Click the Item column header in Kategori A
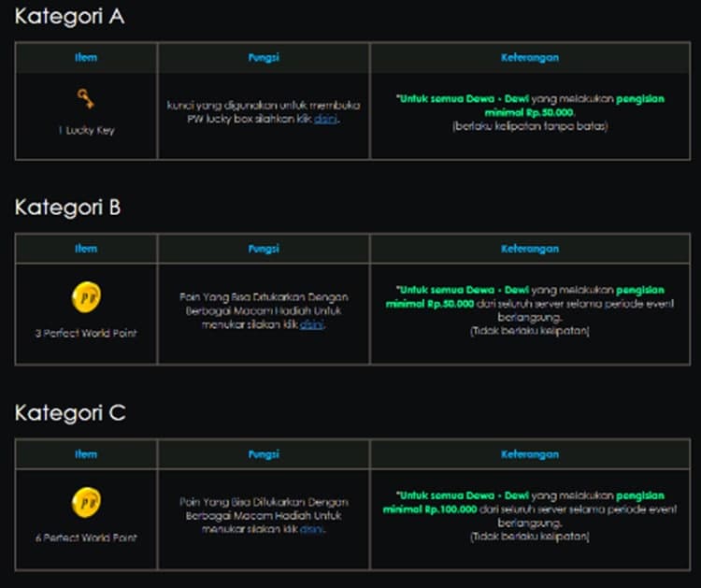 point(86,57)
